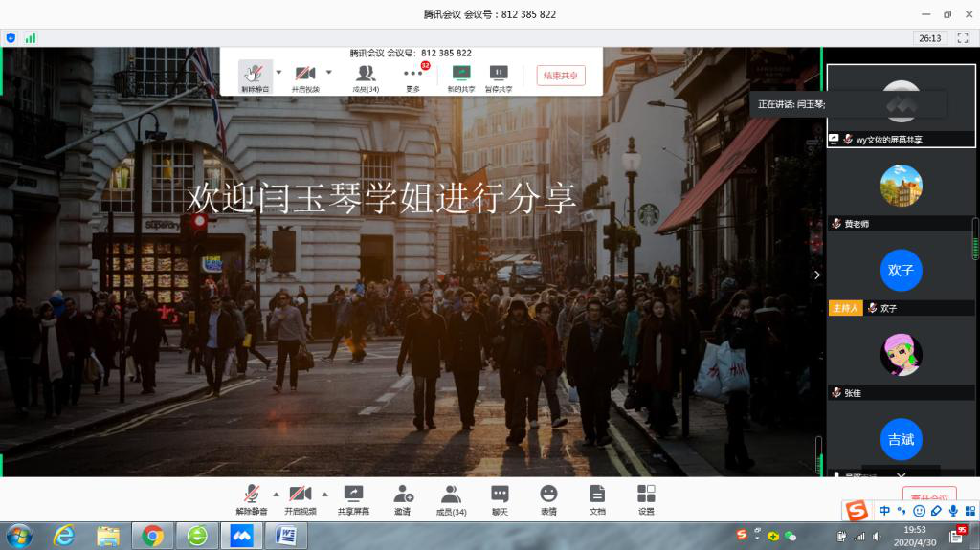Click the red 结束共享 end sharing button
Image resolution: width=980 pixels, height=550 pixels.
(x=561, y=76)
